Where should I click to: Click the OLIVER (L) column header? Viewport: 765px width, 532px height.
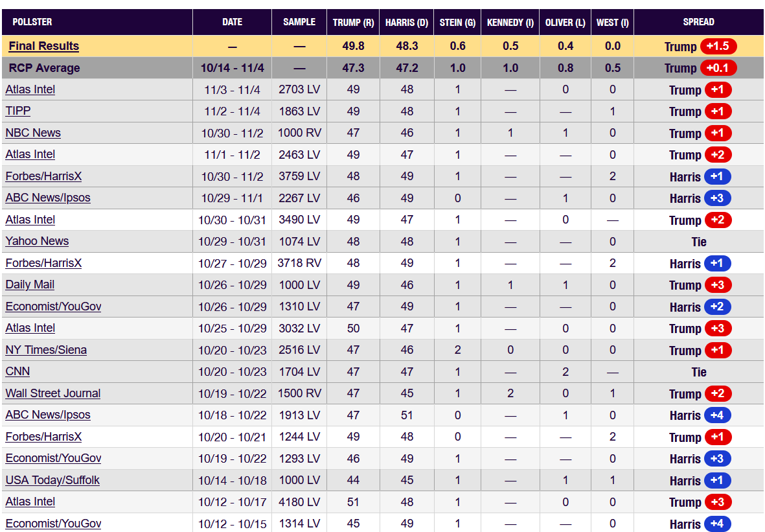click(565, 23)
